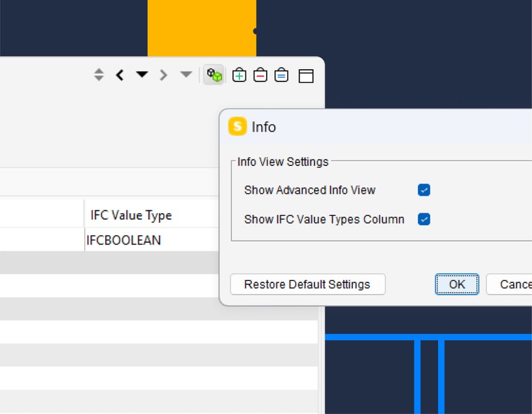532x414 pixels.
Task: Set selection basket with equals icon
Action: pos(281,75)
